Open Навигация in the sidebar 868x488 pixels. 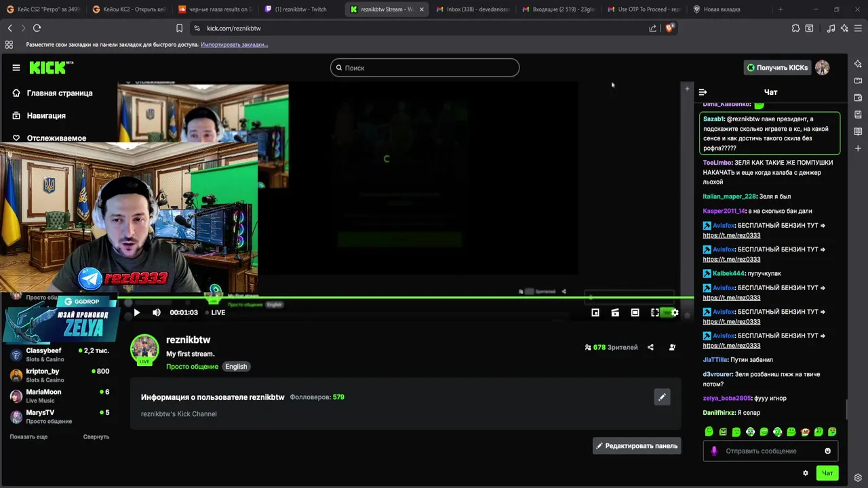click(46, 115)
